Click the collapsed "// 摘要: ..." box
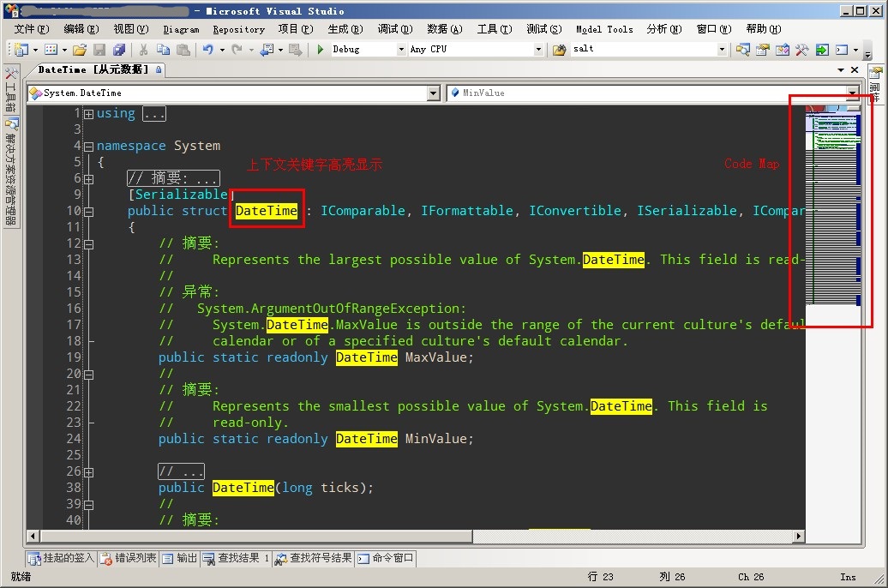 [173, 178]
